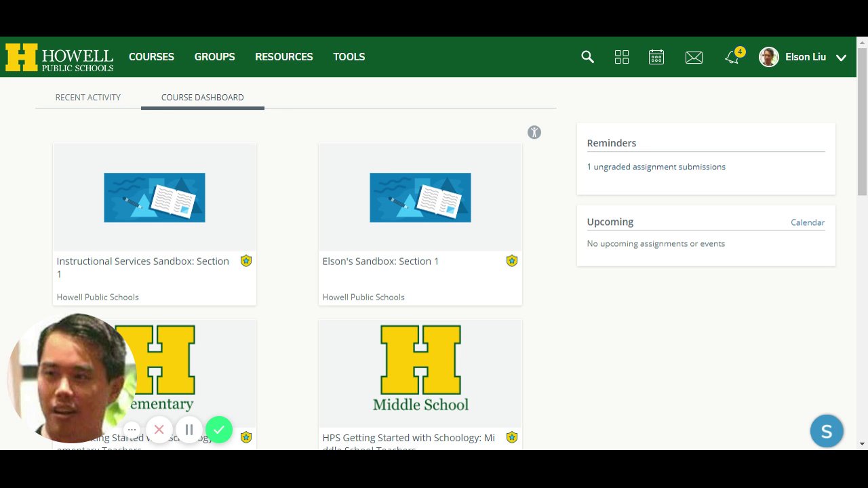Click the page vertical scrollbar
Screen dimensions: 868x488
coord(863,122)
